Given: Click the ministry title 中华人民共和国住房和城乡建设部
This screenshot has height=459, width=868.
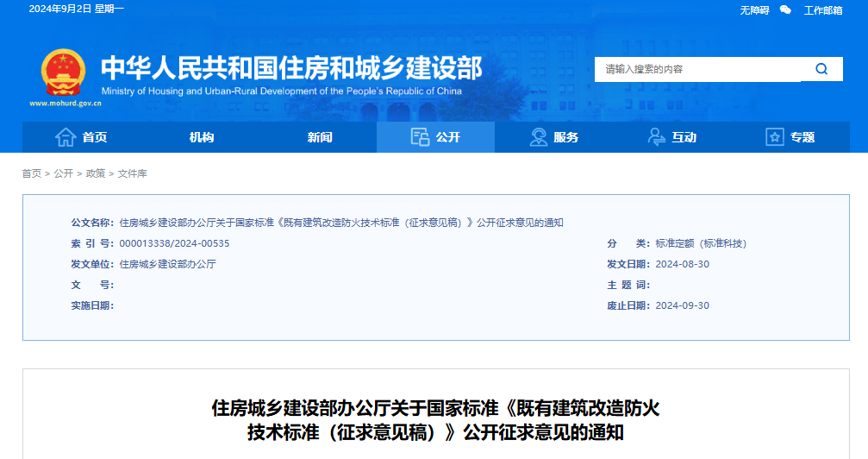Looking at the screenshot, I should tap(291, 67).
